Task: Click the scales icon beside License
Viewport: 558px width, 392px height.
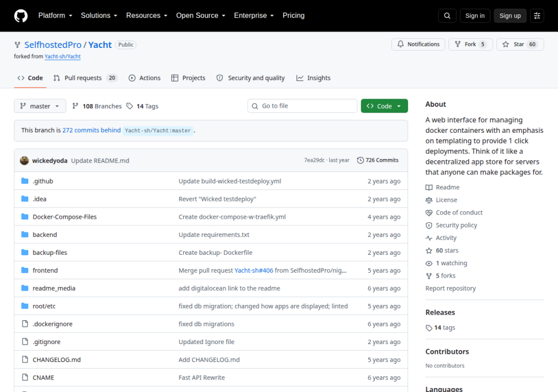Action: (429, 200)
